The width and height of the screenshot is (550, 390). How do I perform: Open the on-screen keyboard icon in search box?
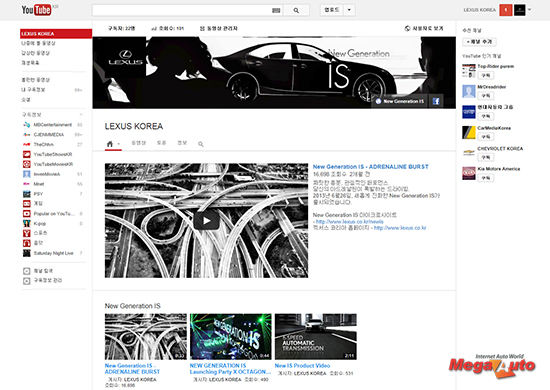pyautogui.click(x=276, y=11)
